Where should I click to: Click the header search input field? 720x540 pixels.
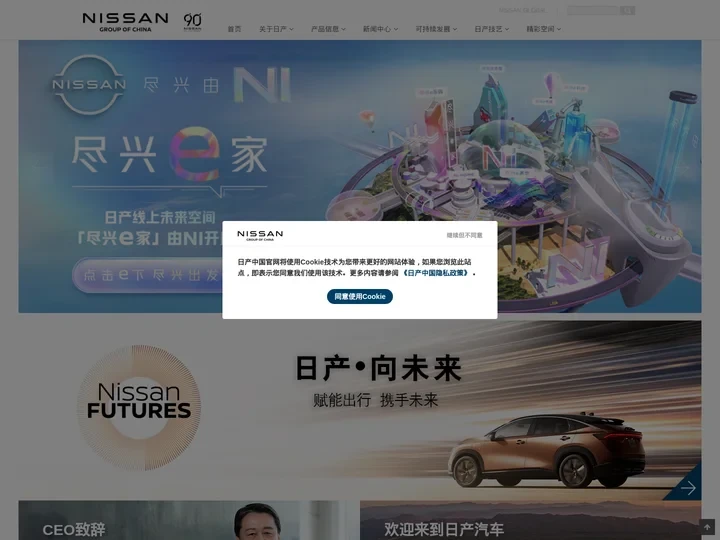593,10
